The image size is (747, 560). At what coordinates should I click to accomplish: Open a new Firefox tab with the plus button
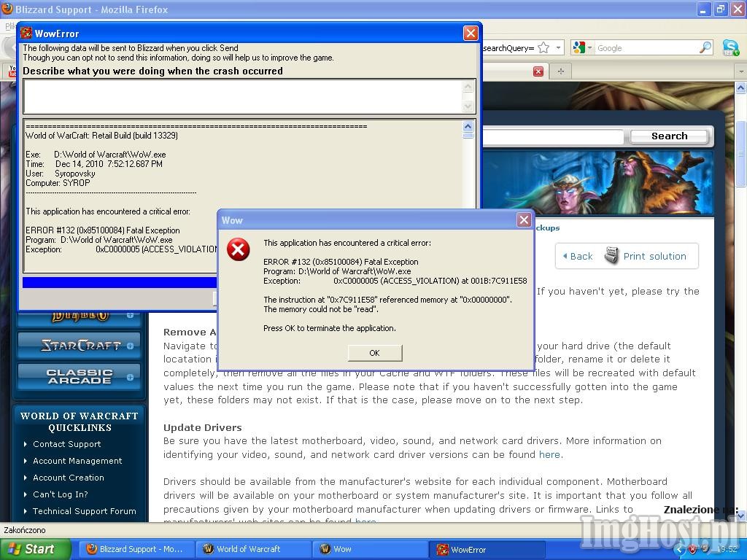point(561,71)
